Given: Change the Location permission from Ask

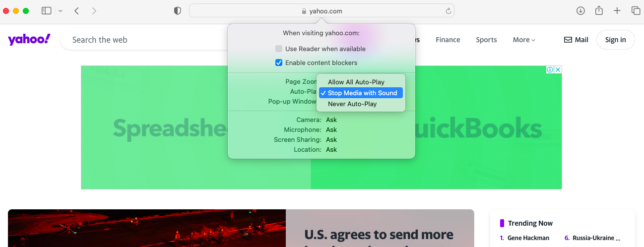Looking at the screenshot, I should click(x=331, y=149).
